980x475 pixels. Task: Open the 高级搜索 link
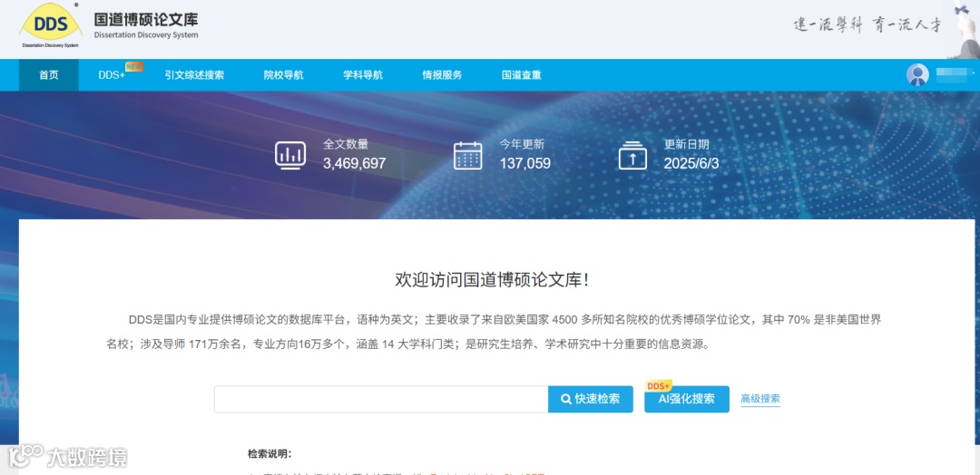click(760, 399)
